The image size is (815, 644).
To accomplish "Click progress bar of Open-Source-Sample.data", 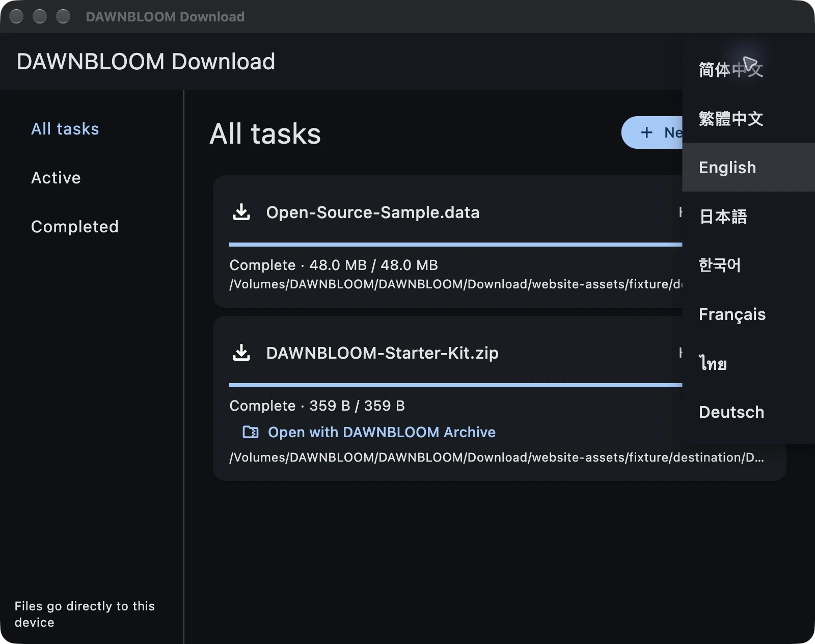I will point(456,245).
